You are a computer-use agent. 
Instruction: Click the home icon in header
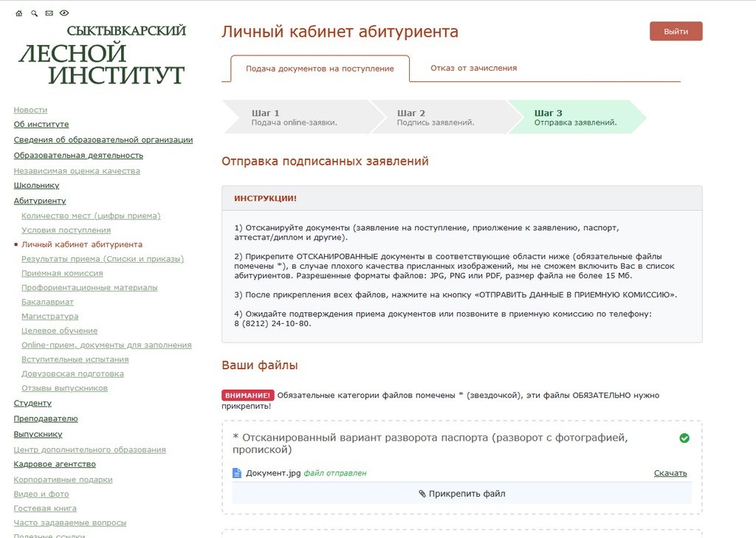coord(19,13)
